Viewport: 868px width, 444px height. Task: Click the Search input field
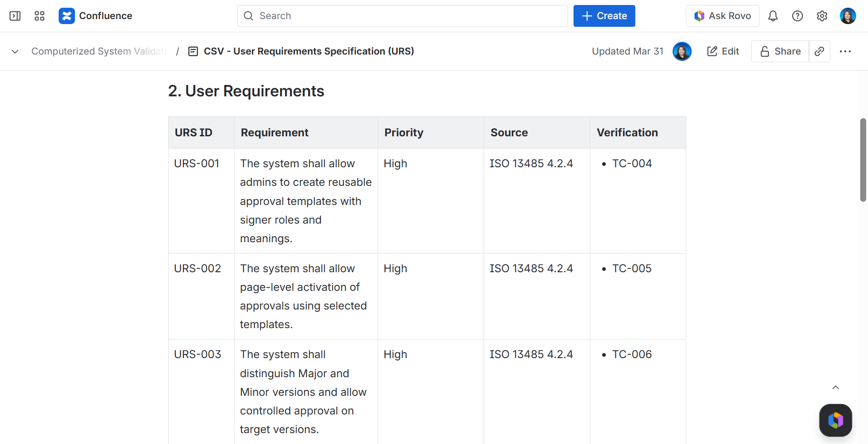(403, 16)
